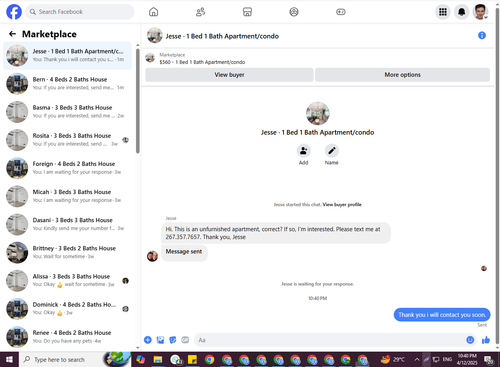This screenshot has width=500, height=367.
Task: Open the Groups icon in top navigation
Action: [x=294, y=12]
